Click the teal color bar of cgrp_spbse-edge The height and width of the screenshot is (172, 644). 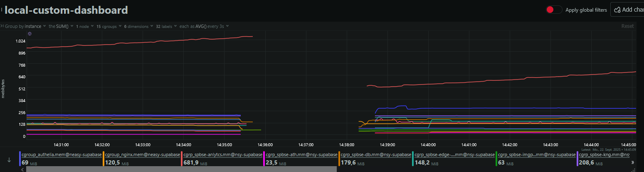pyautogui.click(x=413, y=159)
